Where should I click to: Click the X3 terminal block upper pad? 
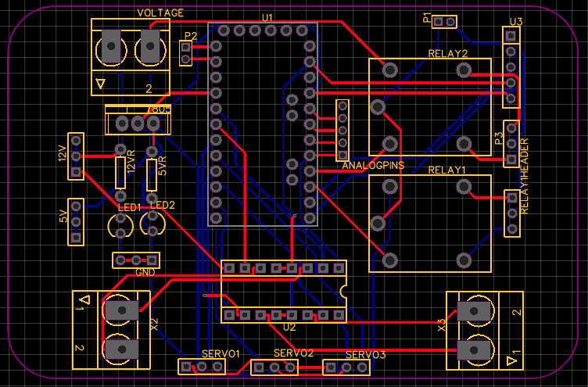click(x=474, y=311)
